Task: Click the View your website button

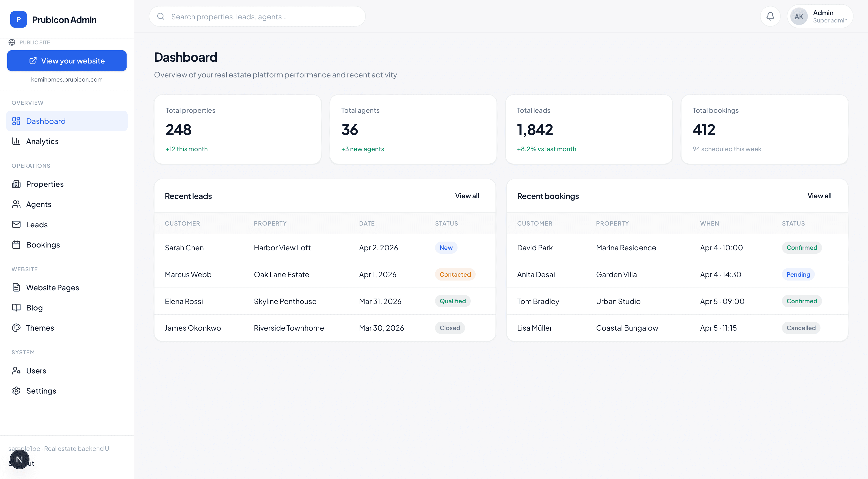Action: (x=67, y=61)
